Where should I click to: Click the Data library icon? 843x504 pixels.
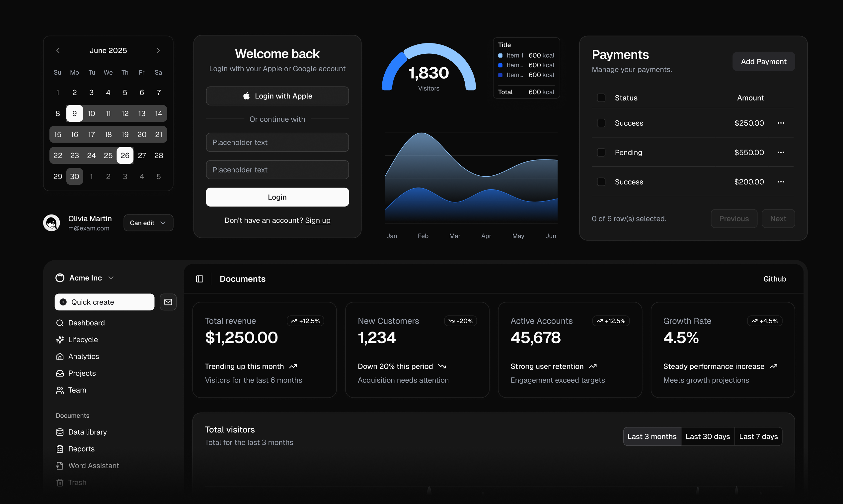pos(60,432)
